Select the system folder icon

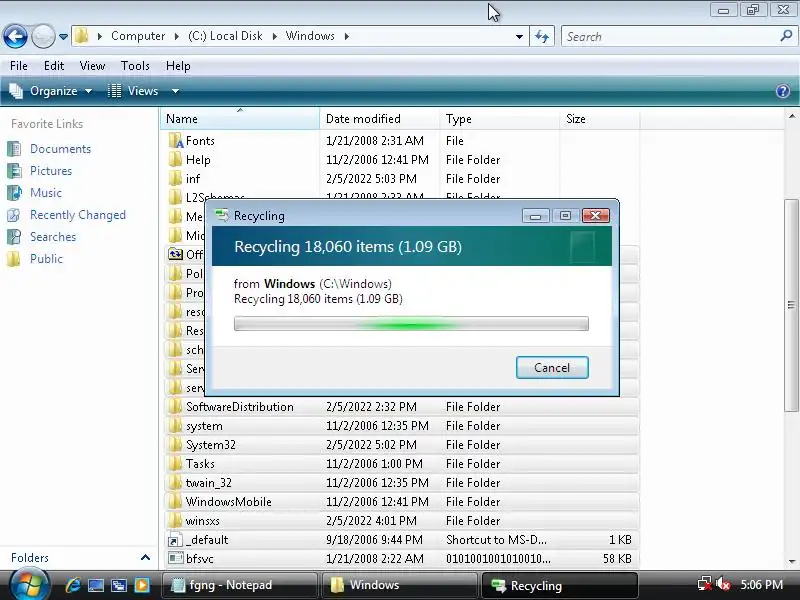click(x=176, y=426)
